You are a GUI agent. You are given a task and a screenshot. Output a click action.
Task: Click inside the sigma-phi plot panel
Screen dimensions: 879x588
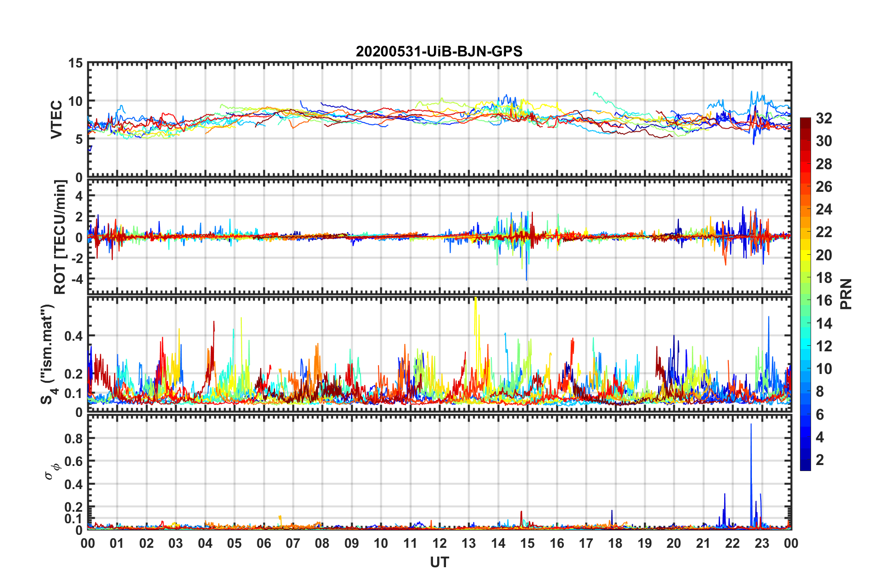point(439,472)
